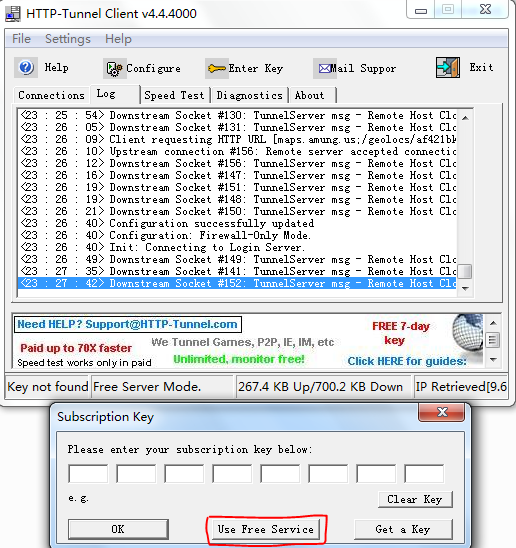Image resolution: width=516 pixels, height=548 pixels.
Task: Click the Exit door icon
Action: click(447, 67)
